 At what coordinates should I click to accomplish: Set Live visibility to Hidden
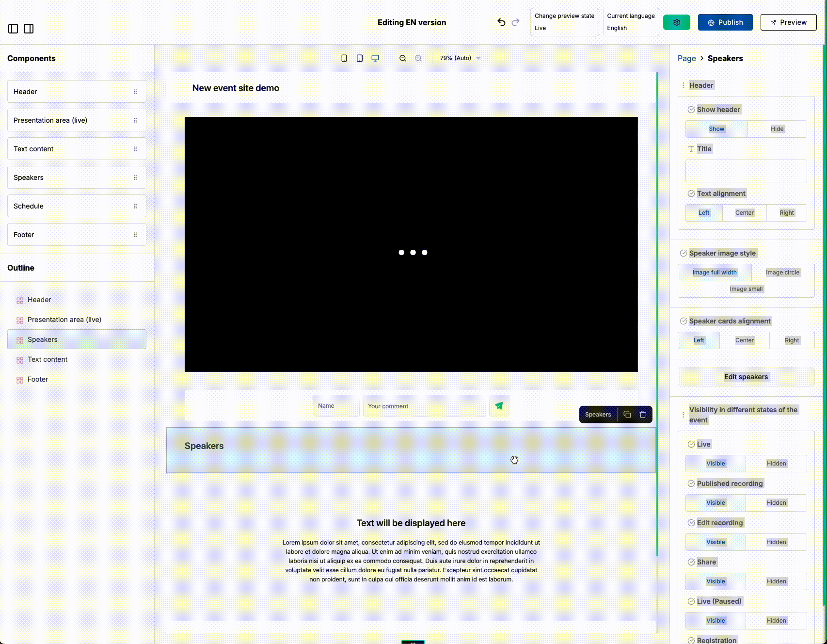[x=776, y=463]
